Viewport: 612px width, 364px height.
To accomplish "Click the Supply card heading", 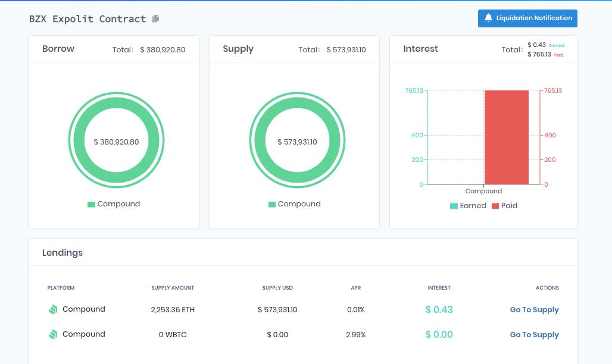I will point(238,49).
